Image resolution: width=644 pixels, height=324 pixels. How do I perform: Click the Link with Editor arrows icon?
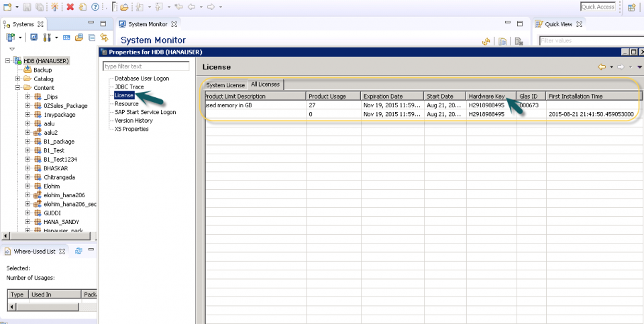point(104,38)
